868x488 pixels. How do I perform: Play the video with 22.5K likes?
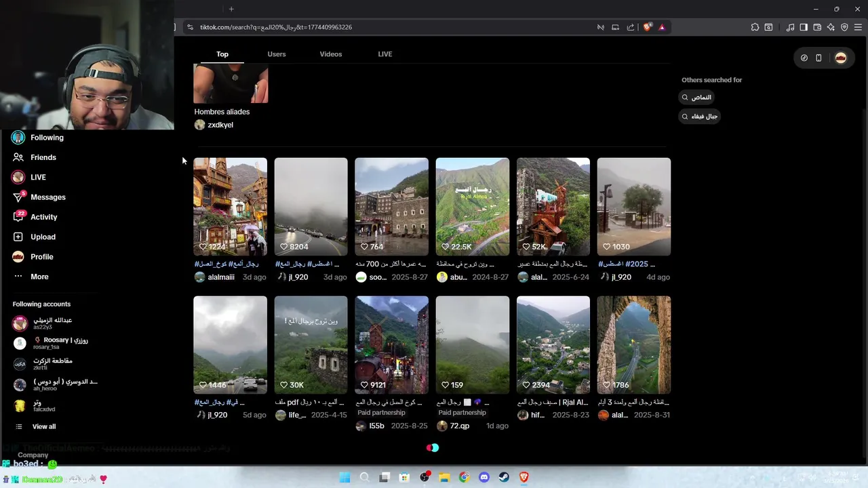[473, 207]
